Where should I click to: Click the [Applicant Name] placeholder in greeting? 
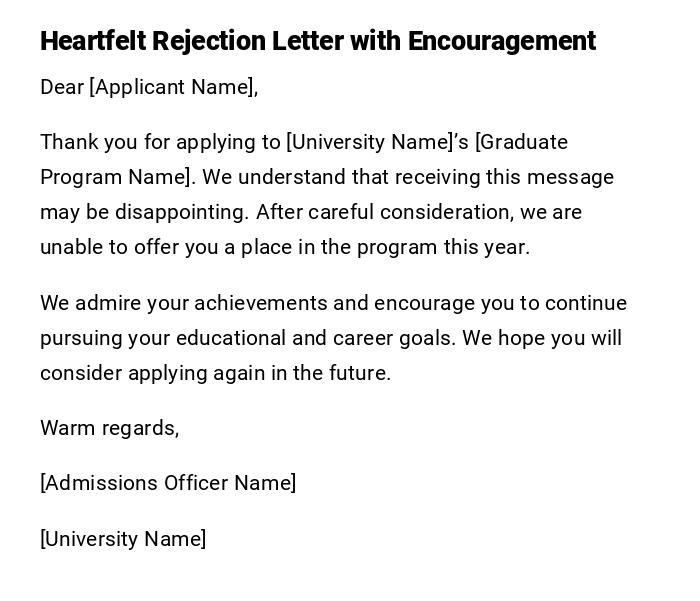coord(171,87)
